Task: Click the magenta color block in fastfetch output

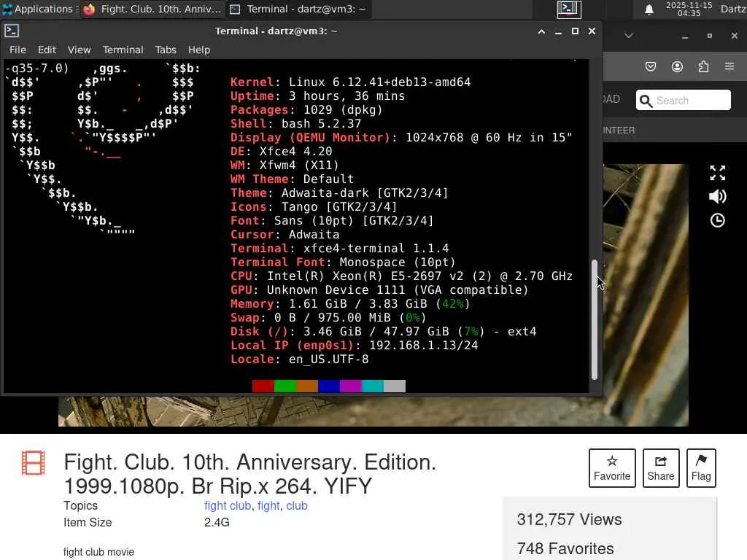Action: pos(351,386)
